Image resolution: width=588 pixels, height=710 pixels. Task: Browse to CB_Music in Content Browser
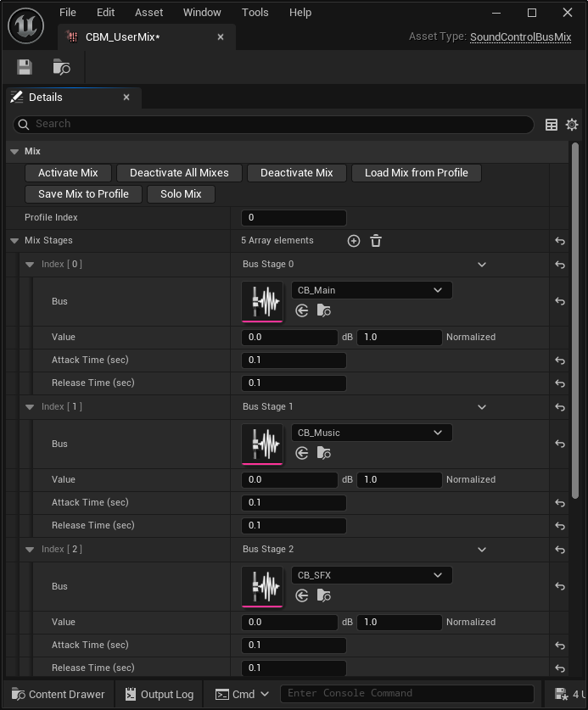[x=323, y=454]
